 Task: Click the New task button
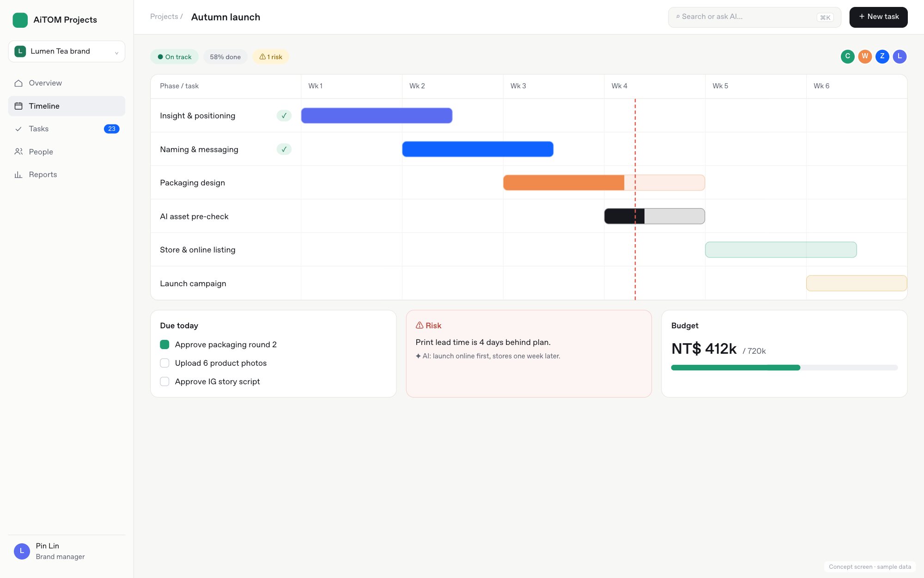(x=878, y=17)
